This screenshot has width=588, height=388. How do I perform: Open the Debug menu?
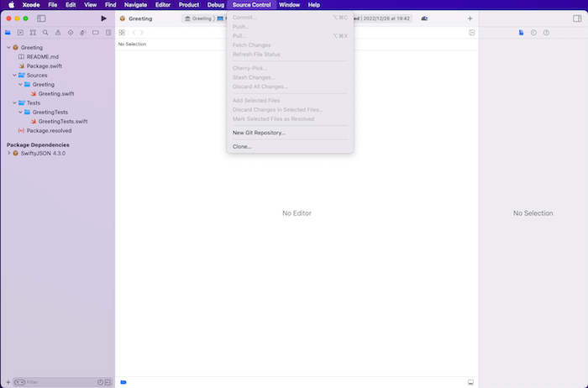216,5
